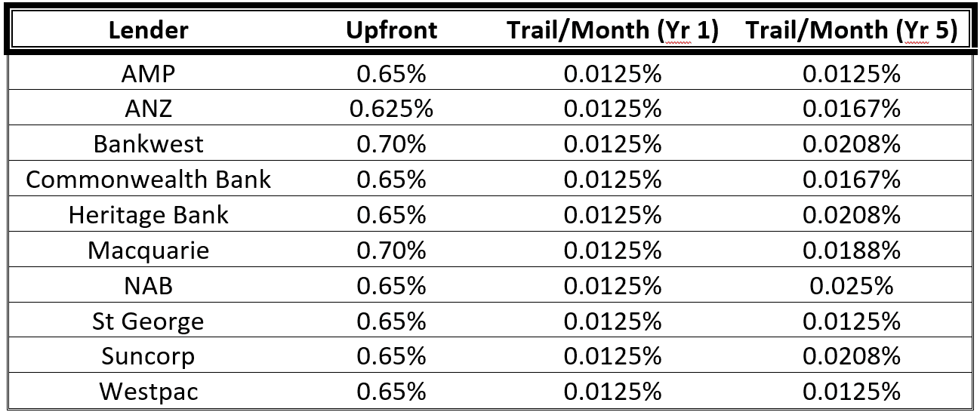Select NAB's 0.025% Yr 5 trail cell
The image size is (980, 412).
click(x=851, y=286)
